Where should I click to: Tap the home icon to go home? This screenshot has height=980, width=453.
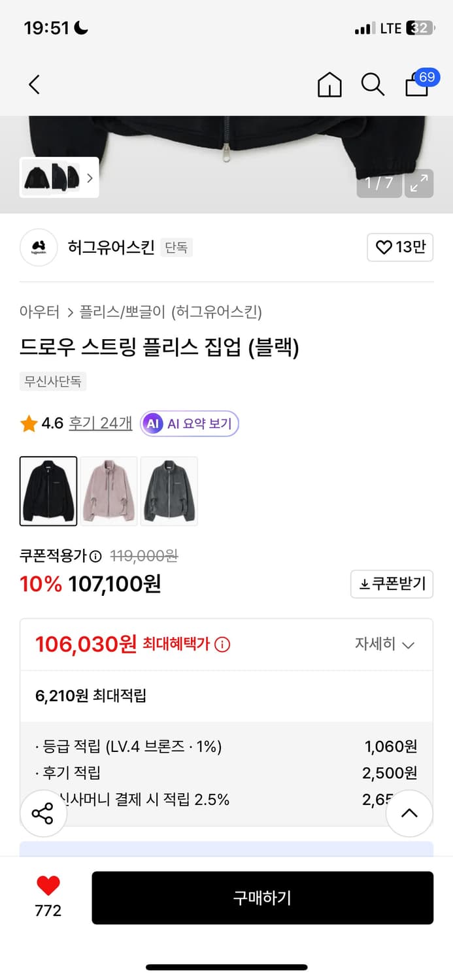pos(329,84)
